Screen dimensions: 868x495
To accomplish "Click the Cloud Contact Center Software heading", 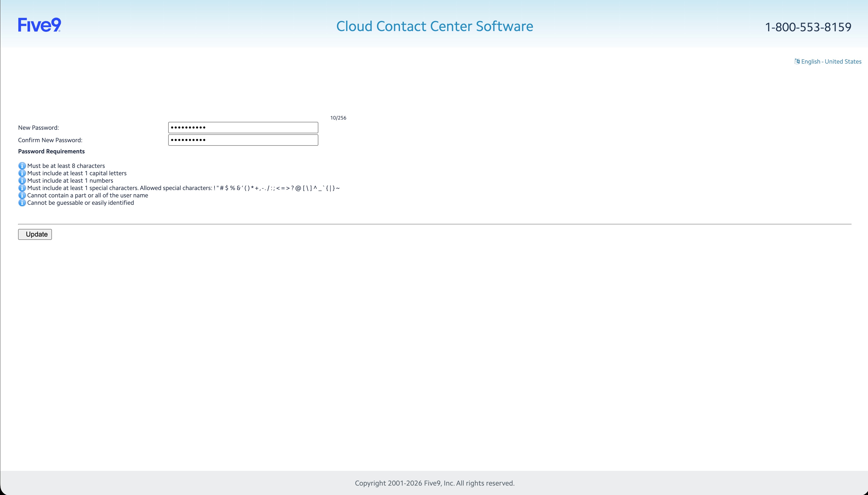I will coord(435,26).
